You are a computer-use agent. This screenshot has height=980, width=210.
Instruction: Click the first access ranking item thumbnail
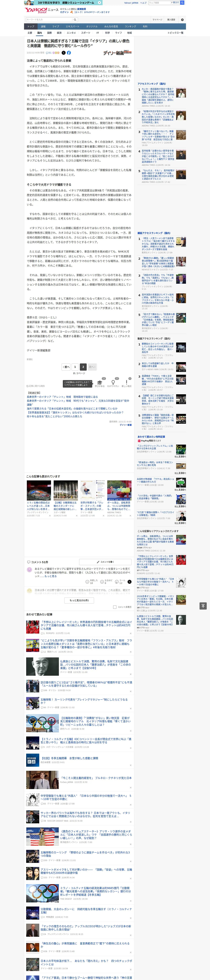coord(181,93)
